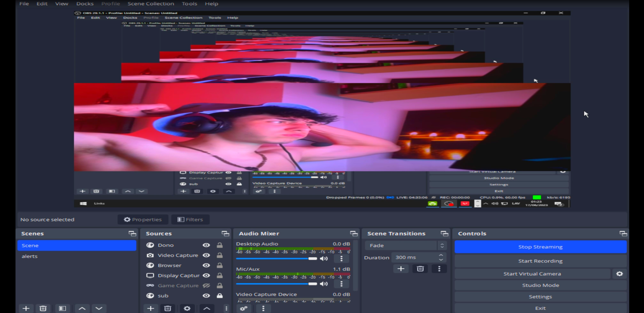Open Virtual Camera settings gear
644x313 pixels.
coord(619,274)
